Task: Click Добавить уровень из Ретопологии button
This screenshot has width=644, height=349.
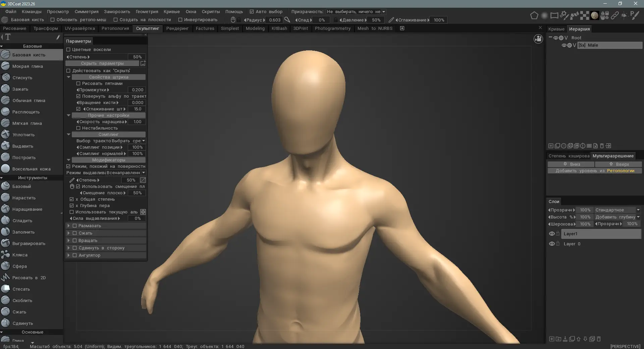Action: pos(595,171)
